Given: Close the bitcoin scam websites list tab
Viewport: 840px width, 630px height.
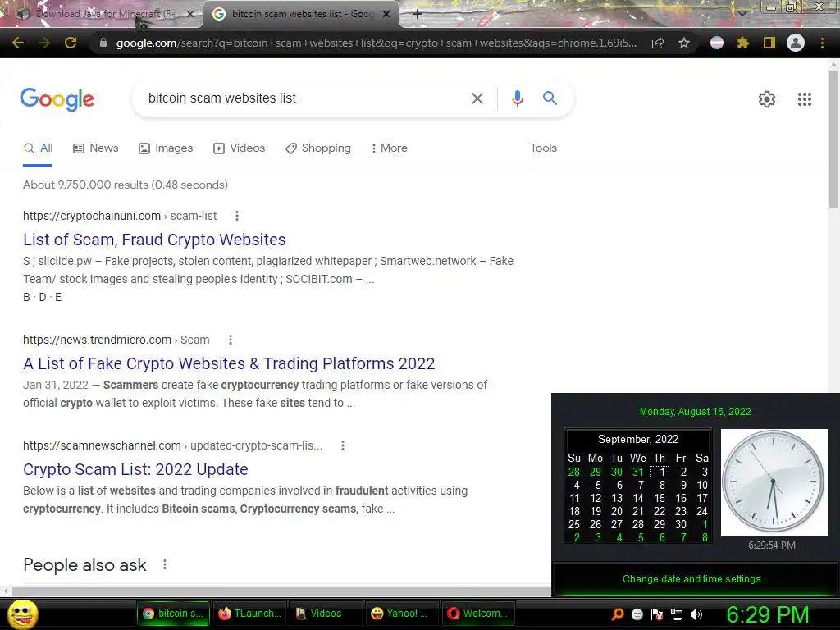Looking at the screenshot, I should [386, 14].
